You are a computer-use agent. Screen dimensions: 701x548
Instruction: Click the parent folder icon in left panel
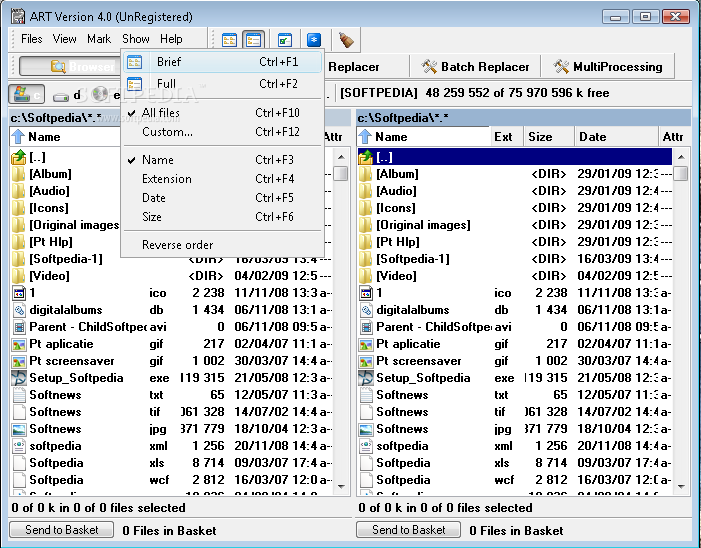pyautogui.click(x=19, y=157)
